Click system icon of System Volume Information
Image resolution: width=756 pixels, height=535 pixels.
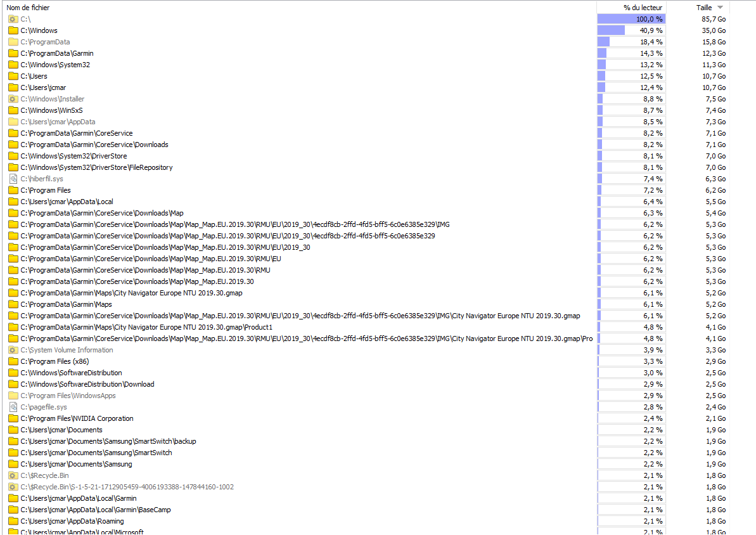coord(13,351)
